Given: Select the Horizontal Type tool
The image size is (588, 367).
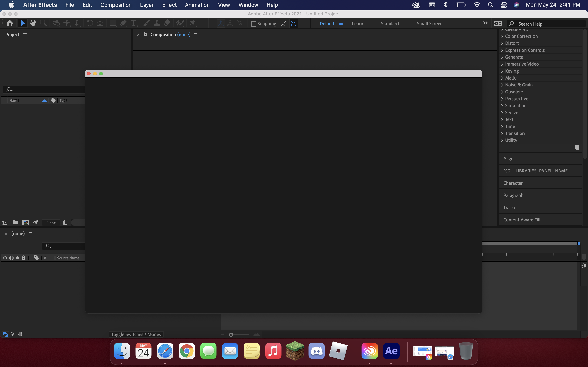Looking at the screenshot, I should coord(134,23).
